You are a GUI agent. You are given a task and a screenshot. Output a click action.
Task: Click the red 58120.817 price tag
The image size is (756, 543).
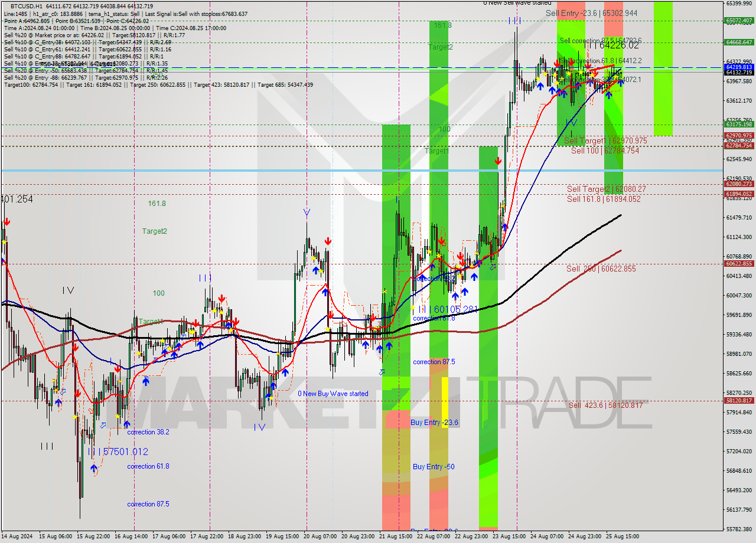point(738,400)
